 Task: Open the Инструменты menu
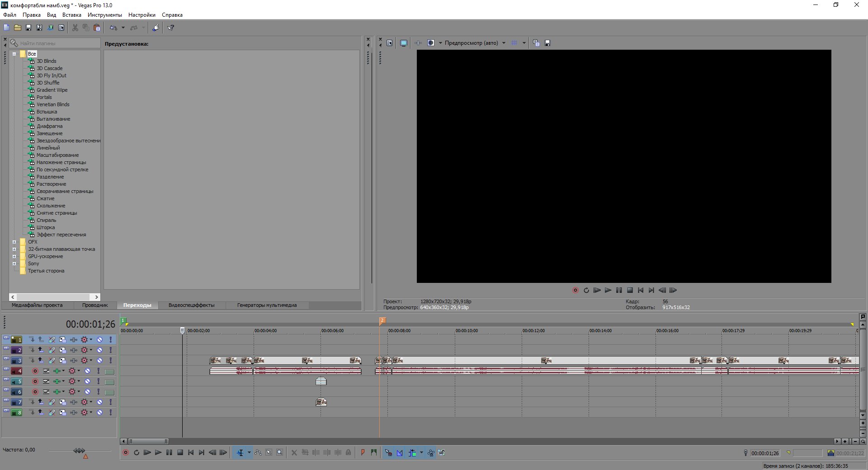pos(104,15)
